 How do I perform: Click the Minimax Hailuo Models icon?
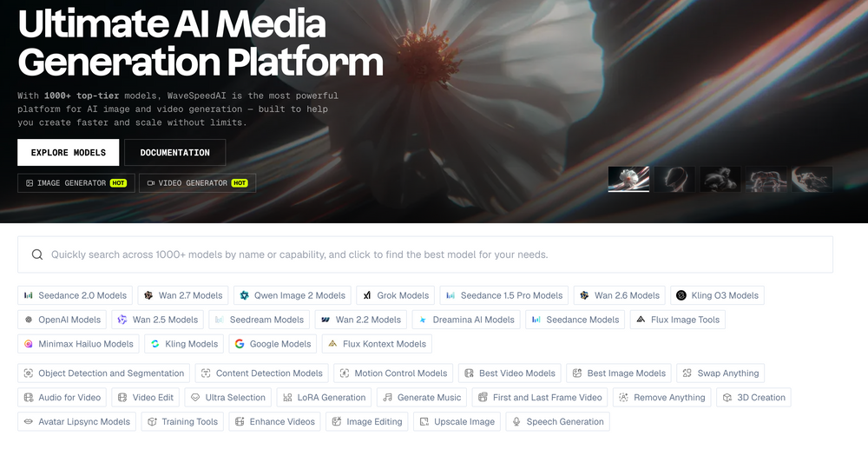coord(29,344)
